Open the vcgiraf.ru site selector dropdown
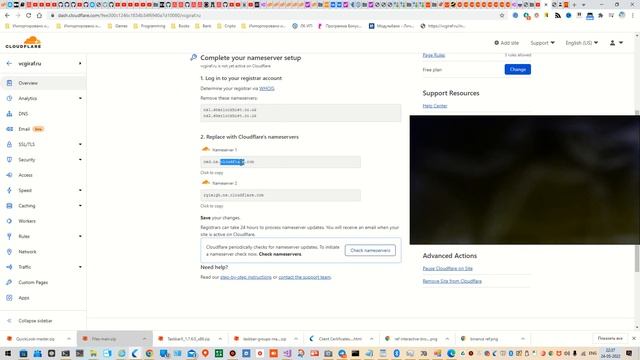Image resolution: width=640 pixels, height=360 pixels. click(x=80, y=64)
